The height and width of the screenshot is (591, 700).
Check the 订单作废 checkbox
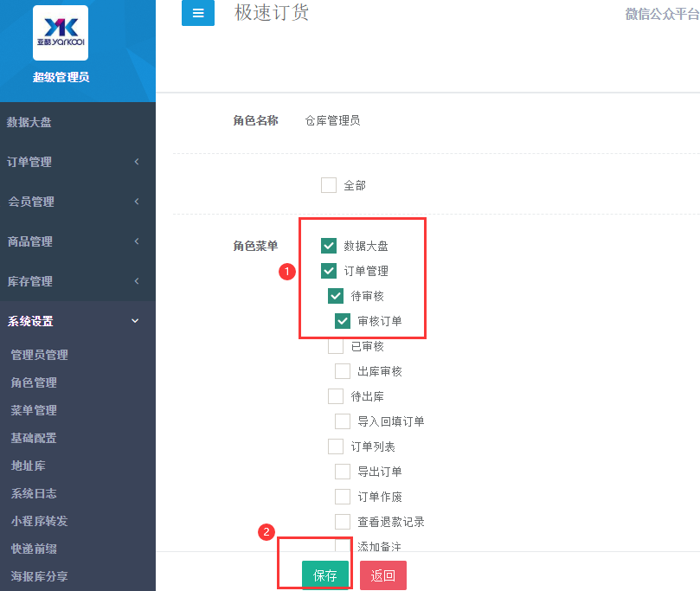343,497
